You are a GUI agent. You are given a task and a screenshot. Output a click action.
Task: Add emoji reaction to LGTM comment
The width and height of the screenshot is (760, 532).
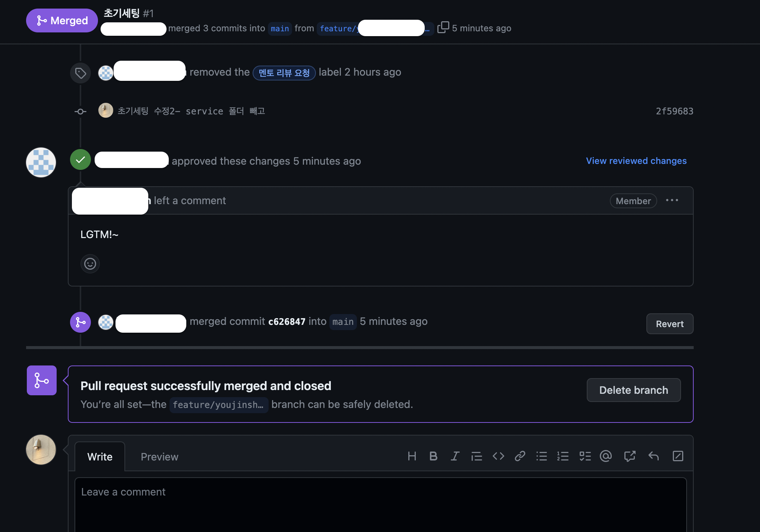[x=90, y=264]
